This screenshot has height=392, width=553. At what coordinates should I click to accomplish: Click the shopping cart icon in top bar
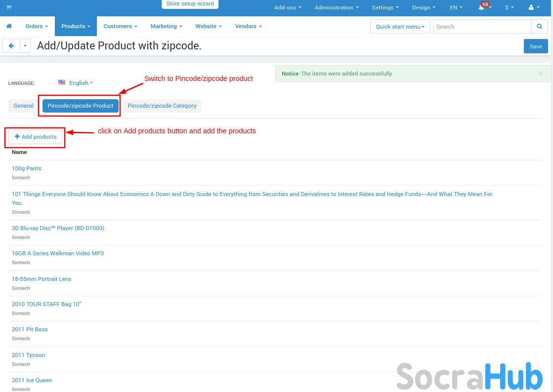tap(9, 7)
